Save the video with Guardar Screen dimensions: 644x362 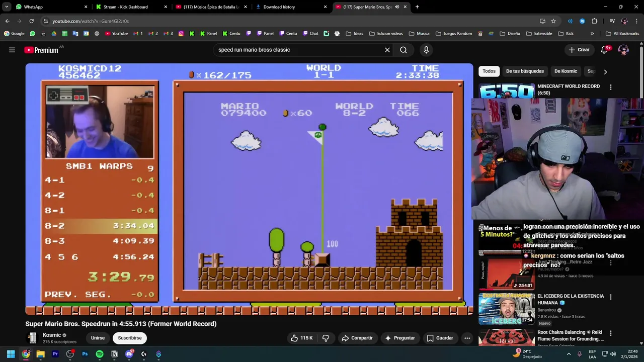440,338
